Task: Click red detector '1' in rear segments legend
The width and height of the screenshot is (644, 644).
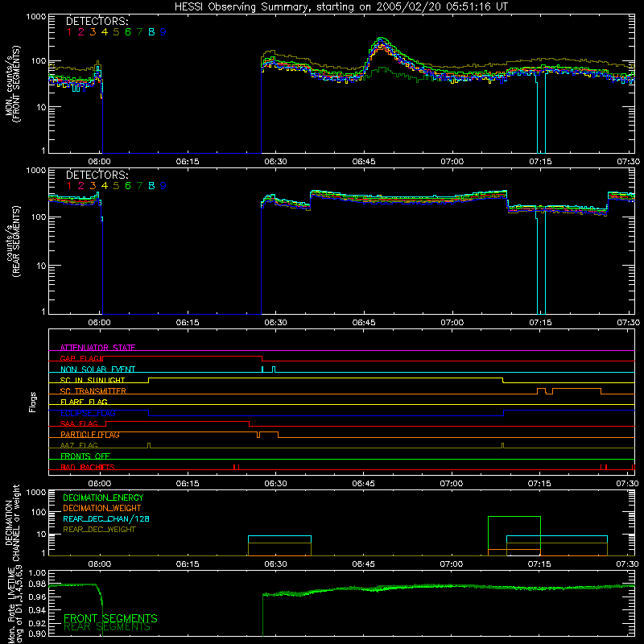Action: click(x=69, y=186)
